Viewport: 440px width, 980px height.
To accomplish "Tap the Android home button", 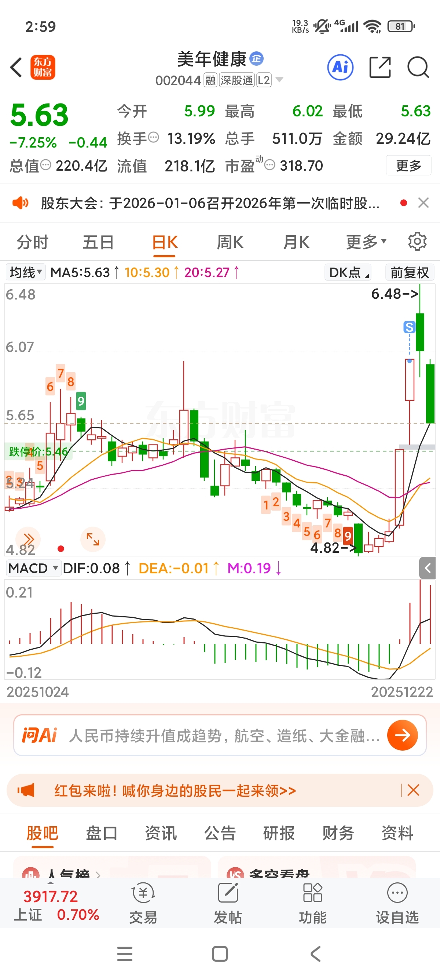I will click(220, 954).
